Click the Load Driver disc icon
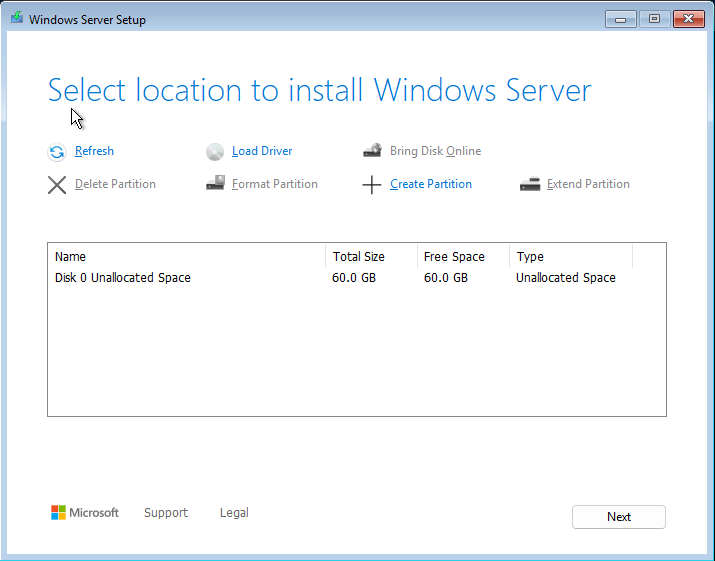 point(215,152)
